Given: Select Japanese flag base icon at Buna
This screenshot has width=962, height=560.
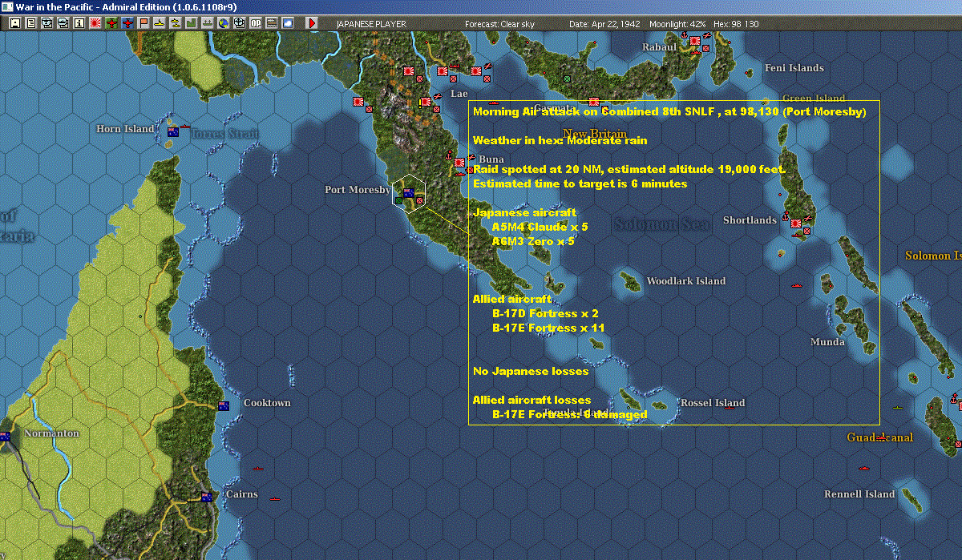Looking at the screenshot, I should [x=459, y=163].
